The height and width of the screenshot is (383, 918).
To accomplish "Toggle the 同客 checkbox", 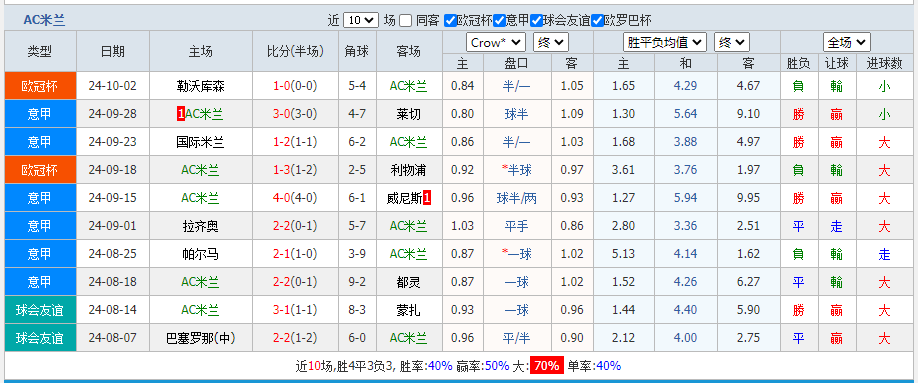I will (x=405, y=20).
